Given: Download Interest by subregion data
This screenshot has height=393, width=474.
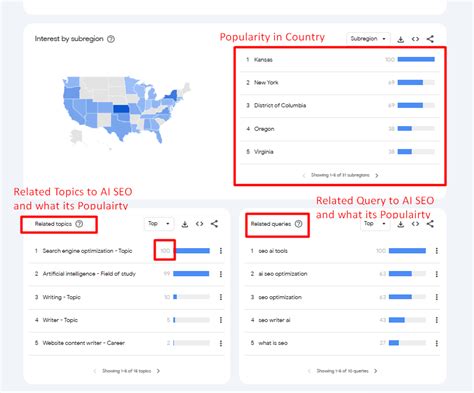Looking at the screenshot, I should pos(400,39).
